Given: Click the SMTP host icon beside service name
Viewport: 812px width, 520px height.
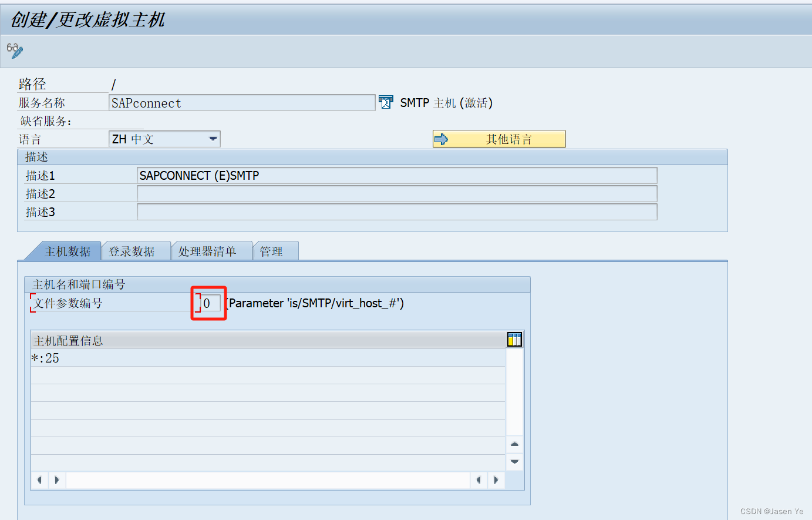Looking at the screenshot, I should click(386, 102).
